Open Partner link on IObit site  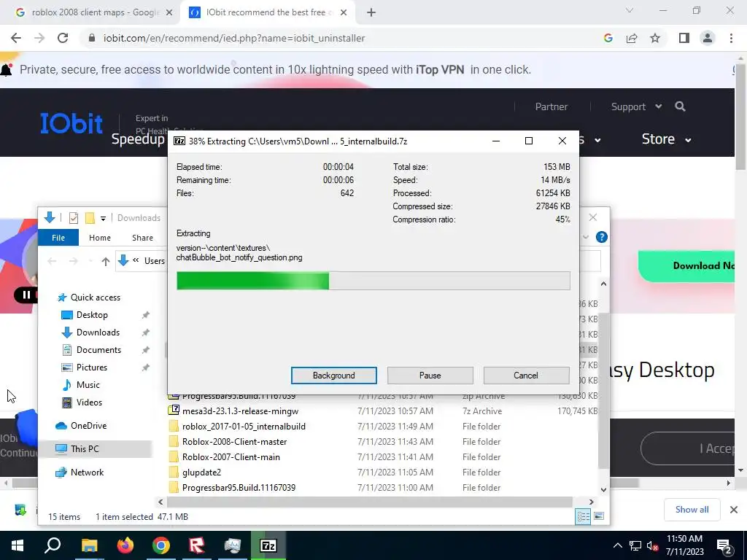(x=551, y=106)
